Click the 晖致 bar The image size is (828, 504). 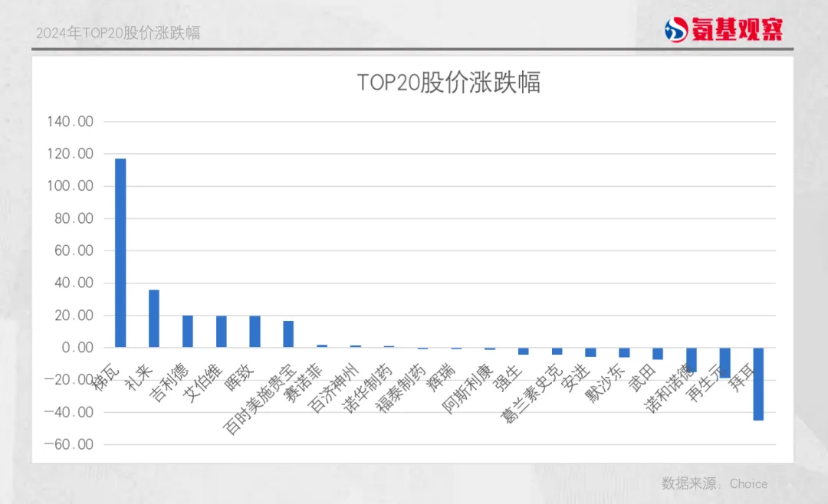coord(255,331)
